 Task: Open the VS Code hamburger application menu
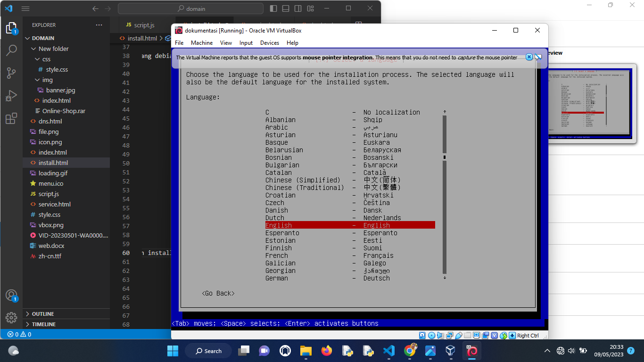tap(25, 8)
